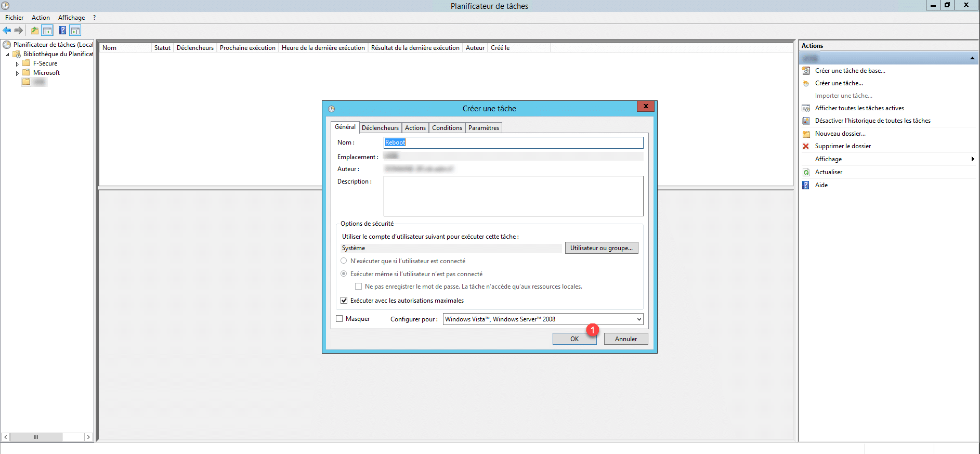The image size is (980, 454).
Task: Click the blue back arrow in toolbar
Action: pos(7,31)
